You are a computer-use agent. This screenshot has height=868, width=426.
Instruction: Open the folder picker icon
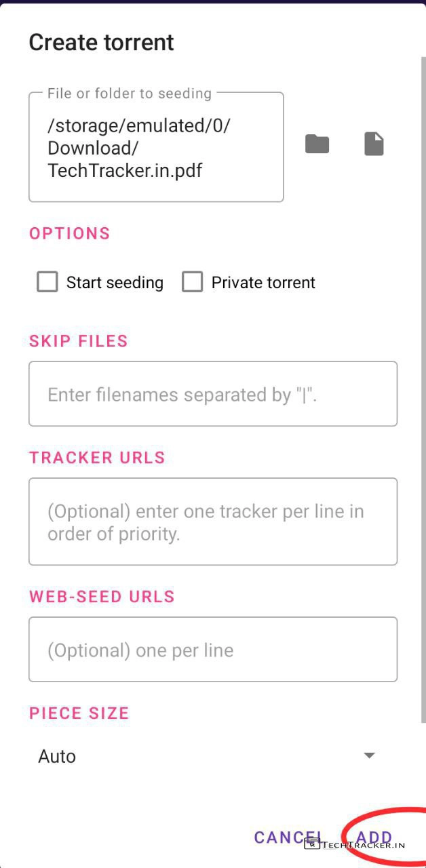point(317,144)
